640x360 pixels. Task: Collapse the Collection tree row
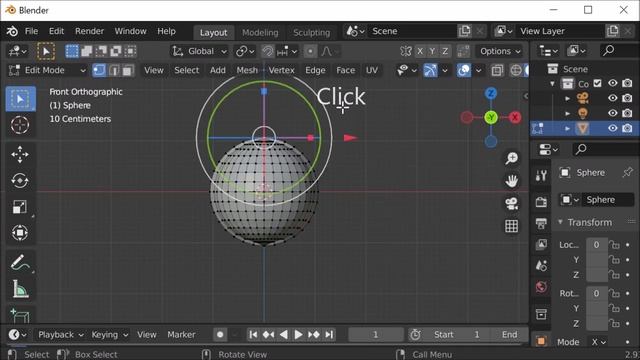point(553,84)
